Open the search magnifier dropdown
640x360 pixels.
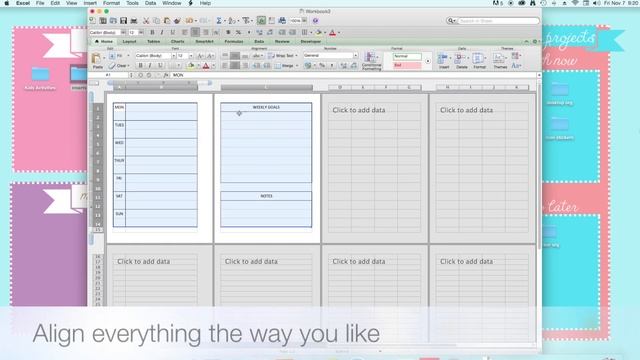[x=451, y=20]
